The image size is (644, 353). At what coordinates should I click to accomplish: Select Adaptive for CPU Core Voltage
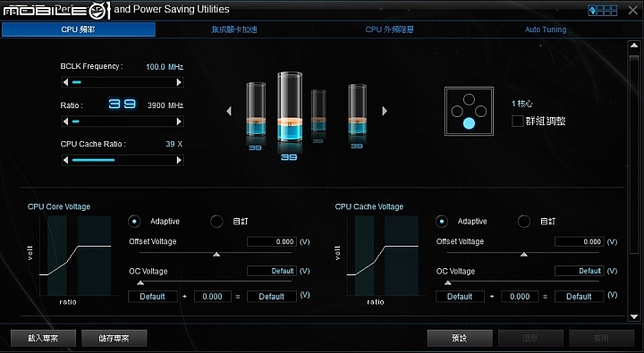pyautogui.click(x=134, y=222)
